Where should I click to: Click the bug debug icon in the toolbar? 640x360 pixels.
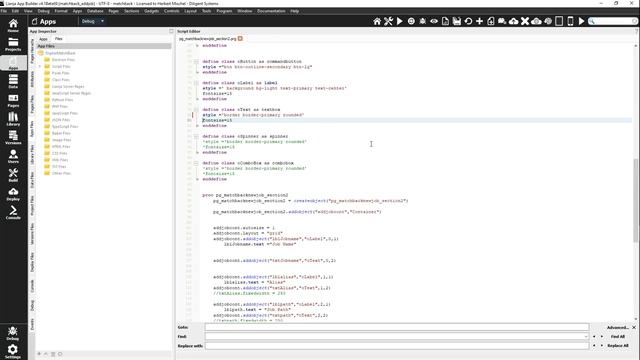[422, 21]
